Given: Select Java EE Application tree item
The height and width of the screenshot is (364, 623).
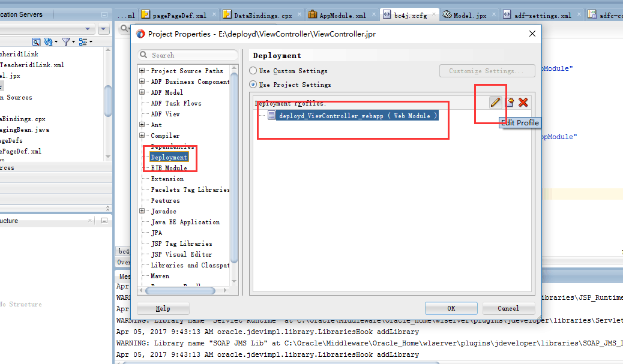Looking at the screenshot, I should pos(185,222).
